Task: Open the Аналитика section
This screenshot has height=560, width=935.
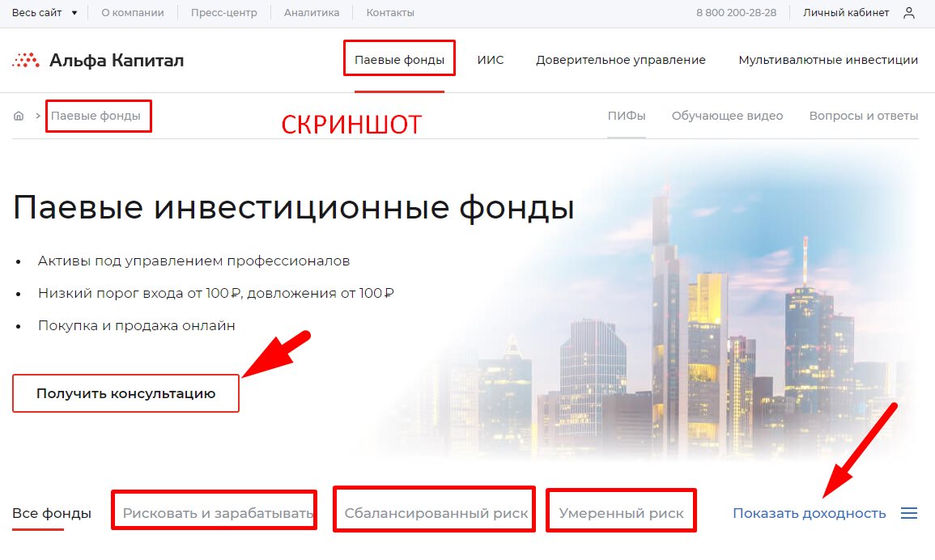Action: tap(312, 12)
